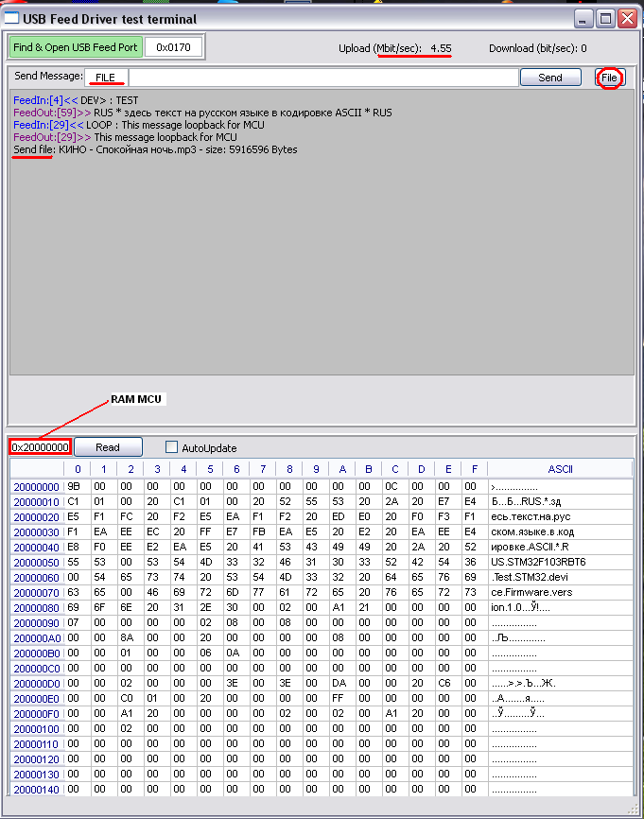
Task: Select address row 200000D0
Action: click(x=37, y=684)
